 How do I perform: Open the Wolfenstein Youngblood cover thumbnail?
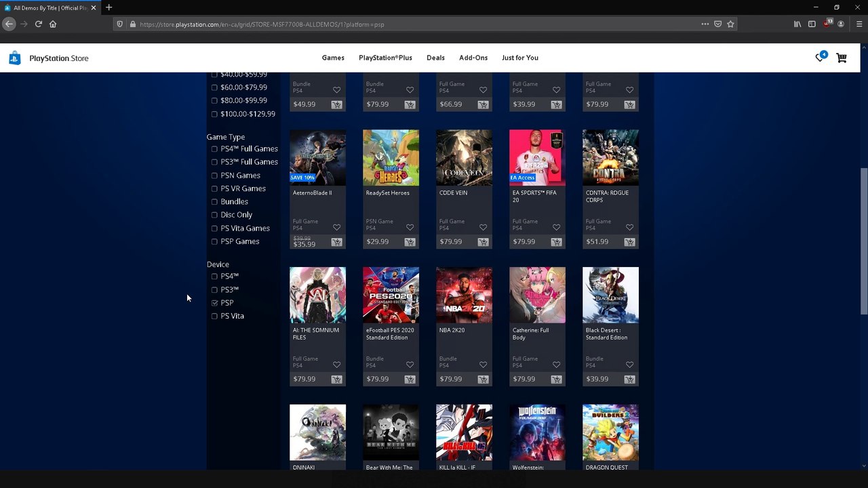point(537,432)
